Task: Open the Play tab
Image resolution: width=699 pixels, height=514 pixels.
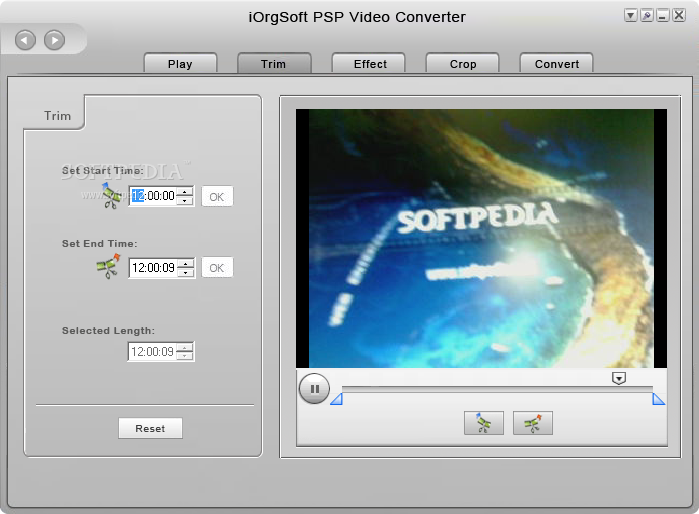Action: tap(180, 64)
